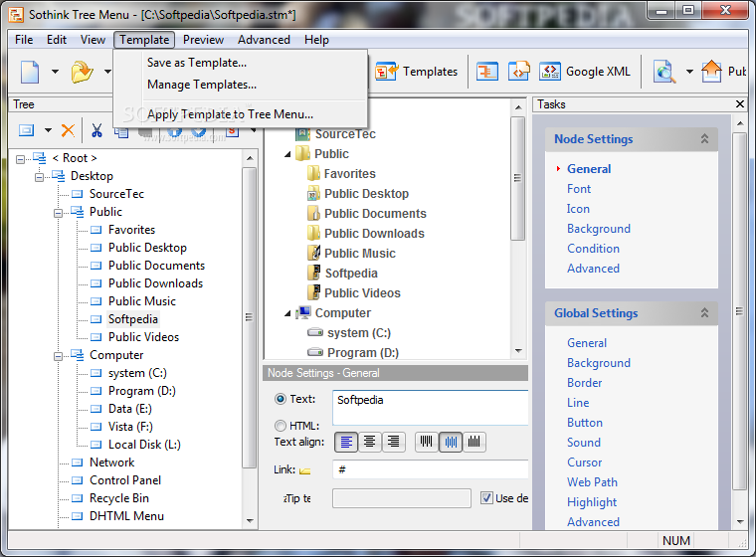
Task: Open Web Path under Global Settings
Action: 592,482
